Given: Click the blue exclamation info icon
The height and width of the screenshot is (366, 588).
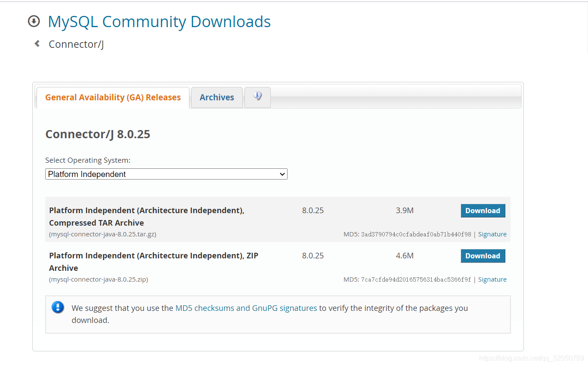Looking at the screenshot, I should point(58,307).
